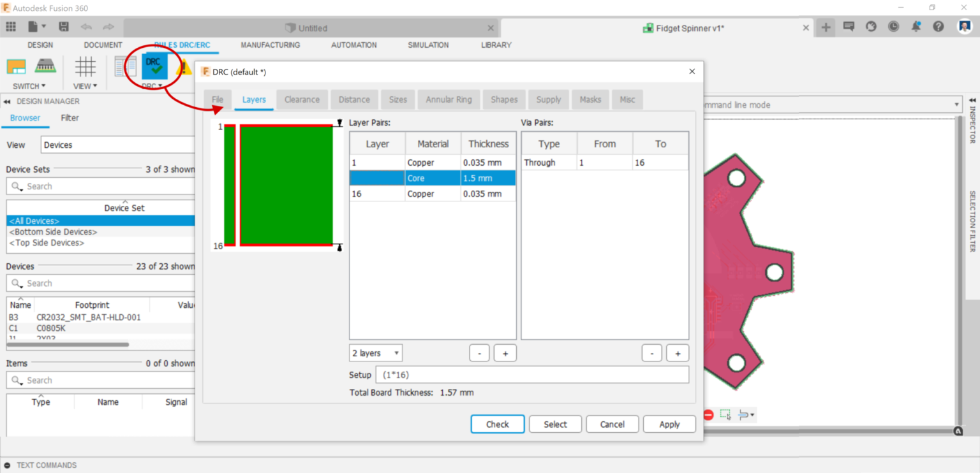Click the Undo icon
This screenshot has height=473, width=980.
[86, 26]
